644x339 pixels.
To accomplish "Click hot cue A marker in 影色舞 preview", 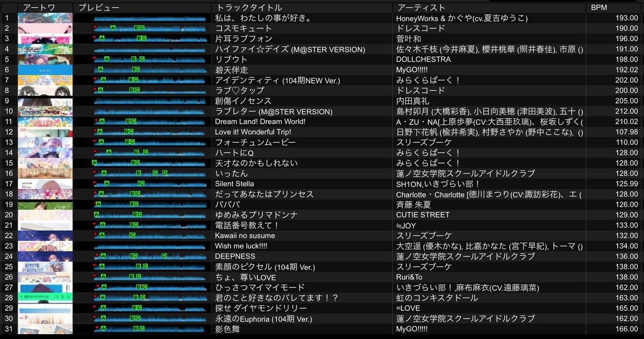I will coord(103,328).
